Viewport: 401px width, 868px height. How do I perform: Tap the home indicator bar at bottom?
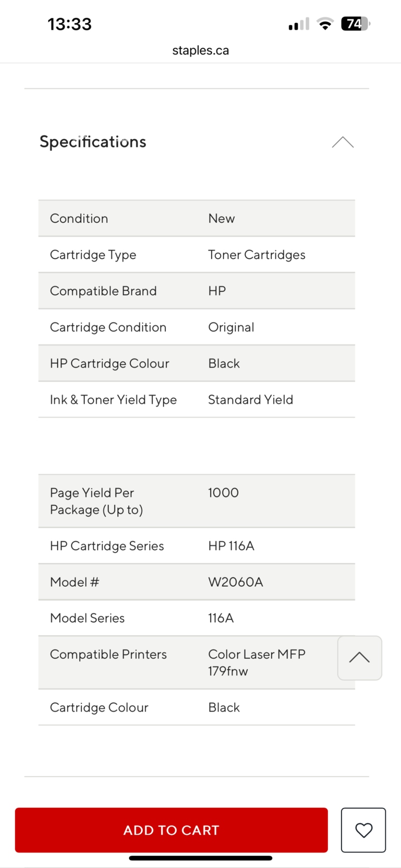pyautogui.click(x=200, y=858)
